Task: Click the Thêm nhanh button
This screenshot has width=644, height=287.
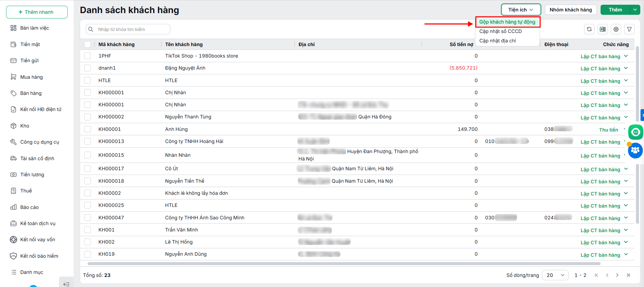Action: (37, 12)
